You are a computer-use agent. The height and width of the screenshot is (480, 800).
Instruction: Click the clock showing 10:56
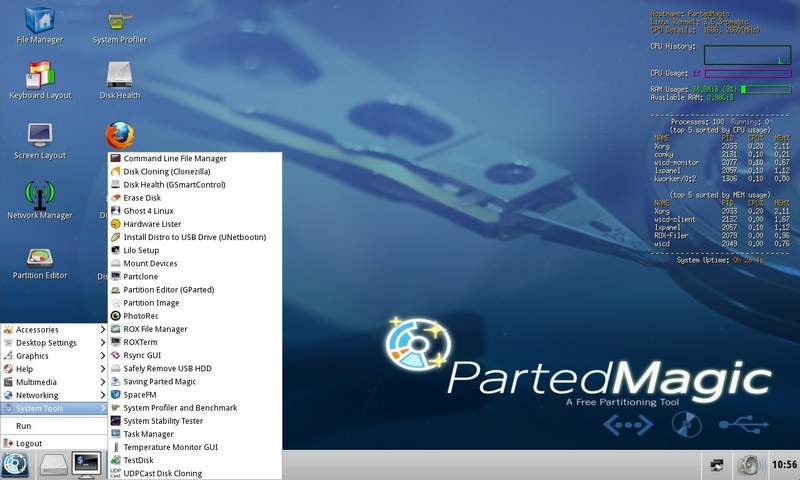click(784, 465)
